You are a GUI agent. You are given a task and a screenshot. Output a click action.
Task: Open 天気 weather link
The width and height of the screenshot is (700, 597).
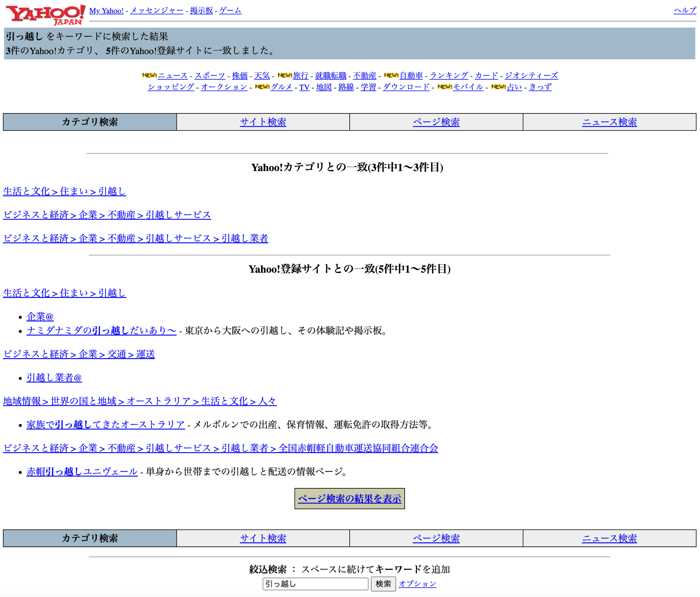[262, 76]
